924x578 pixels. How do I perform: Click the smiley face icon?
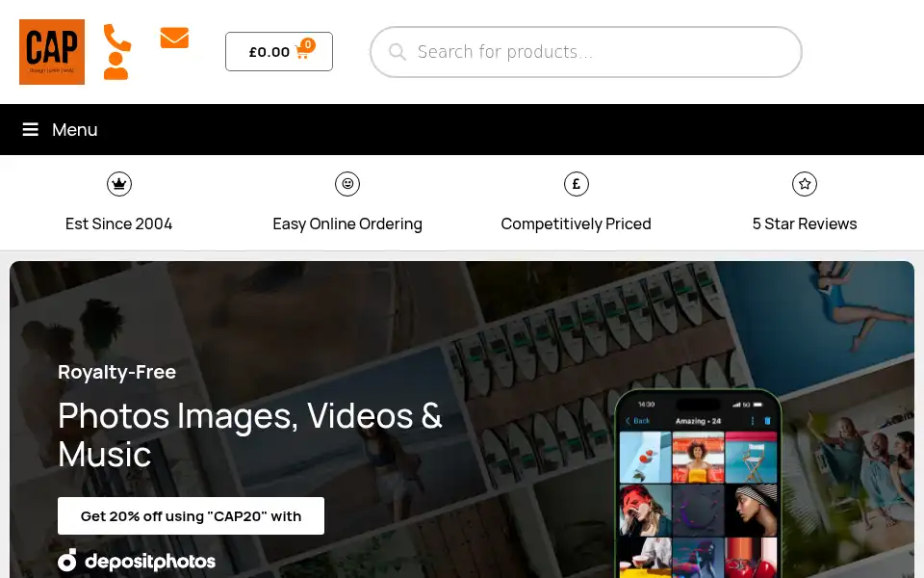pos(347,184)
